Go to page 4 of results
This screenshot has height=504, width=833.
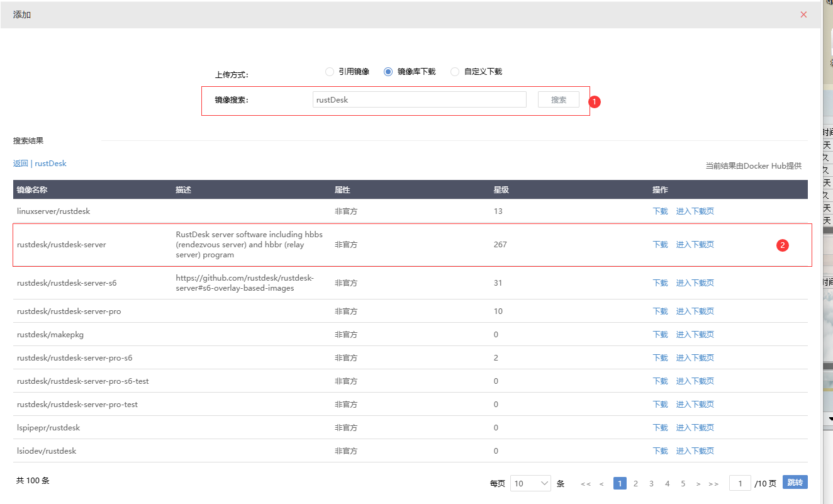pyautogui.click(x=667, y=483)
